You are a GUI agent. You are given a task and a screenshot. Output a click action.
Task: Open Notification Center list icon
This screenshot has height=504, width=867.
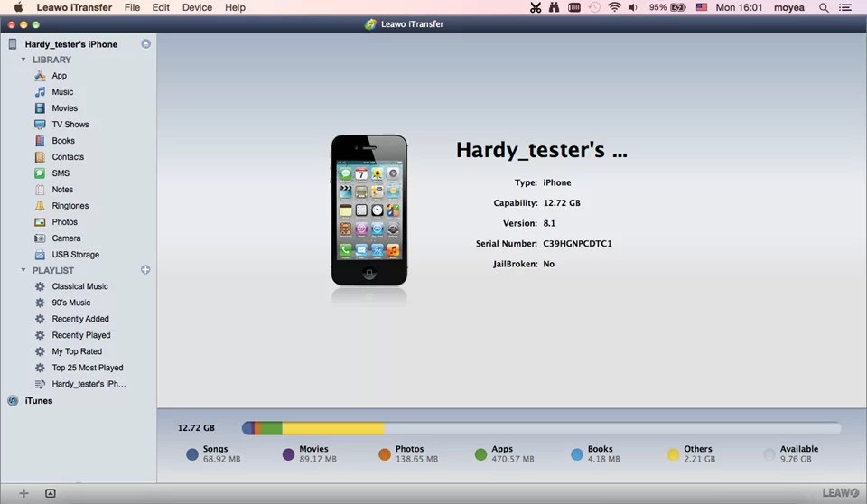[845, 8]
